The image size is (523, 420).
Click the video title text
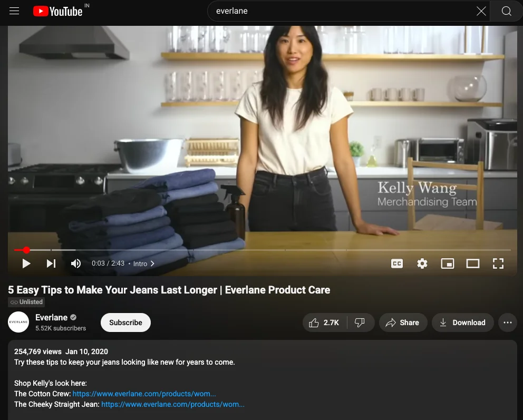click(x=169, y=290)
